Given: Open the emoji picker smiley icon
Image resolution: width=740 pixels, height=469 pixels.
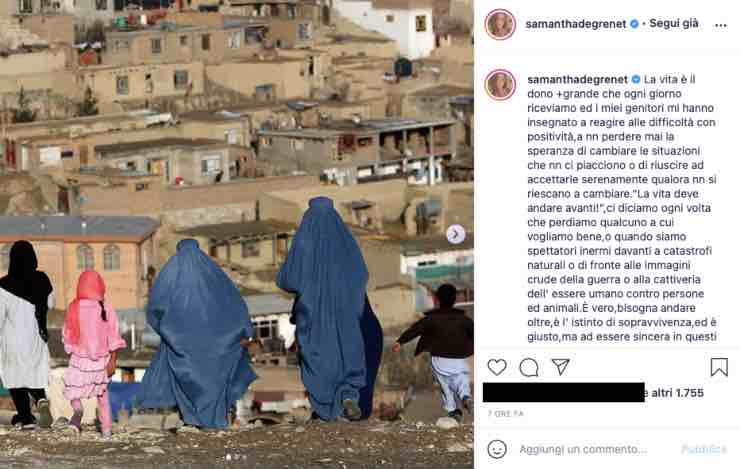Looking at the screenshot, I should (497, 449).
